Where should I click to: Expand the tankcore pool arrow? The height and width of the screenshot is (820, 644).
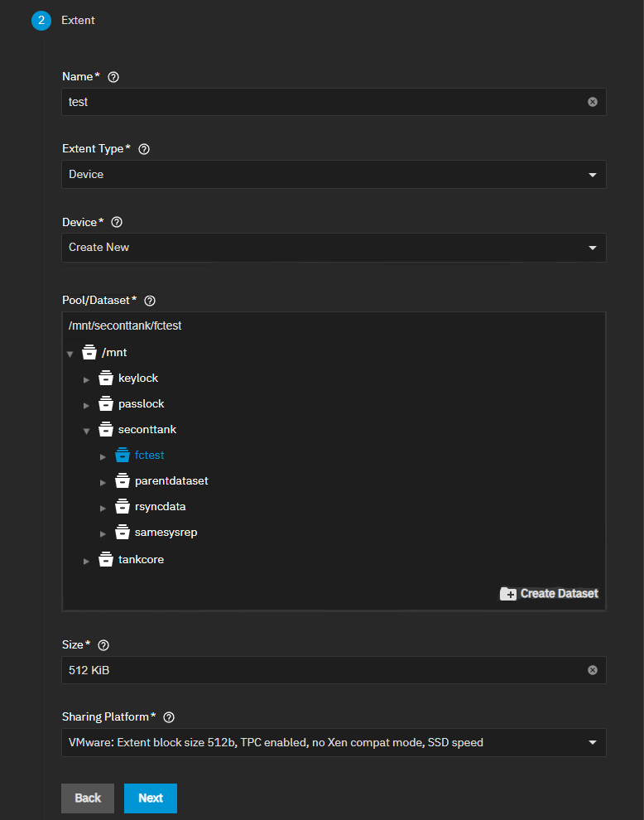pyautogui.click(x=87, y=562)
